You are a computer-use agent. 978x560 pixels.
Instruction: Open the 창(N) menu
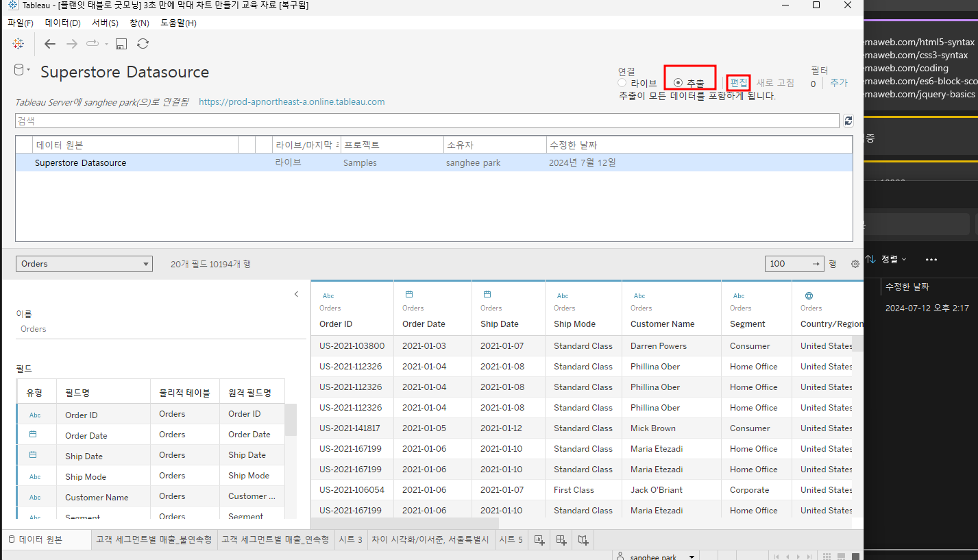pyautogui.click(x=139, y=23)
